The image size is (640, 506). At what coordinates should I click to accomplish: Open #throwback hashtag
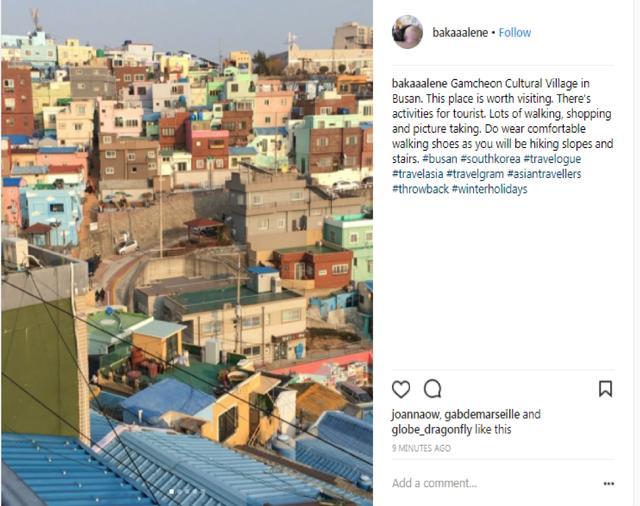(x=420, y=189)
